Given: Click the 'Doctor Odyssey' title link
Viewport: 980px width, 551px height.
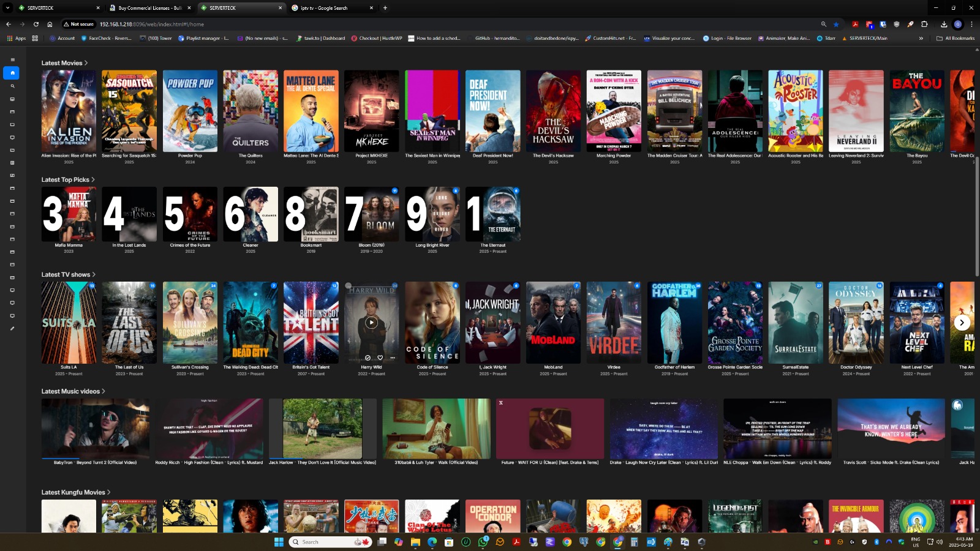Looking at the screenshot, I should click(x=856, y=367).
